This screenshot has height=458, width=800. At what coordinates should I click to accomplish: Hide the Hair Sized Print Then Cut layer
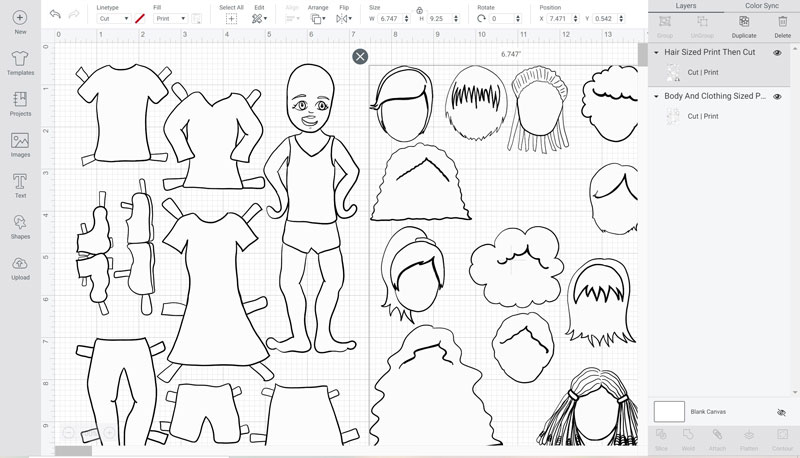click(x=777, y=53)
